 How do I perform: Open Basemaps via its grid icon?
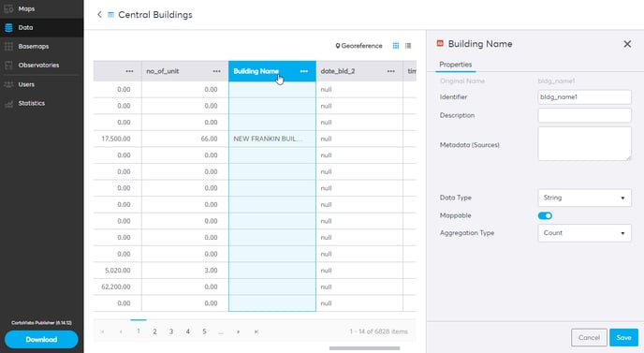[x=8, y=47]
